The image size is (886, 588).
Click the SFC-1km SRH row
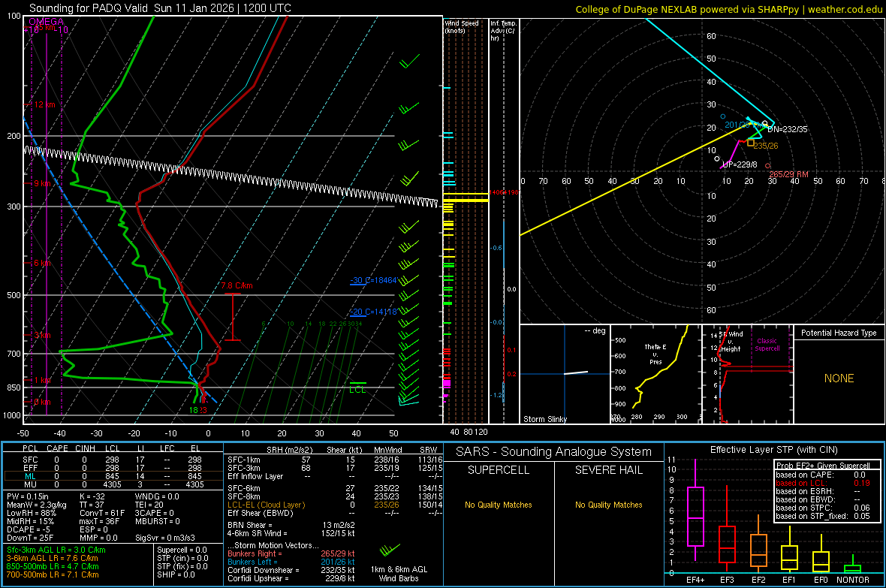[x=335, y=460]
